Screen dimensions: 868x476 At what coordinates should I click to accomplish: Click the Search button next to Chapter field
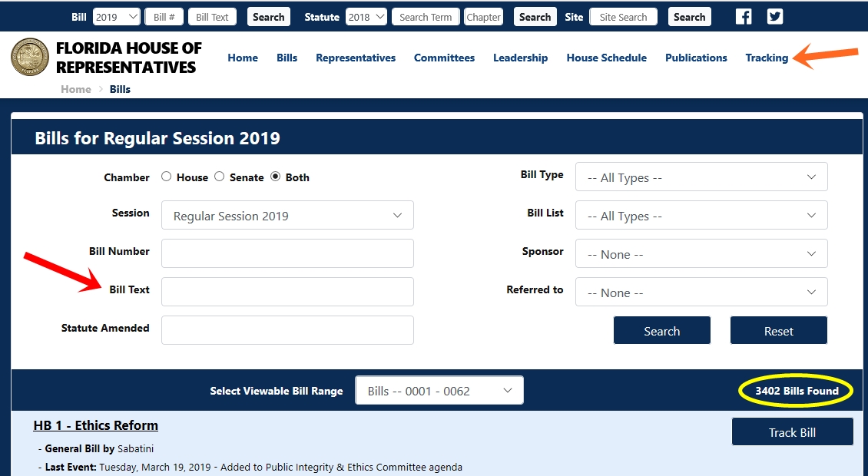535,17
